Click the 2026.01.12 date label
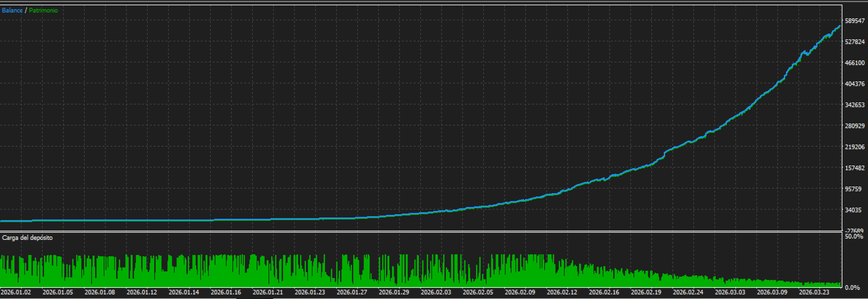This screenshot has width=868, height=299. pos(142,292)
